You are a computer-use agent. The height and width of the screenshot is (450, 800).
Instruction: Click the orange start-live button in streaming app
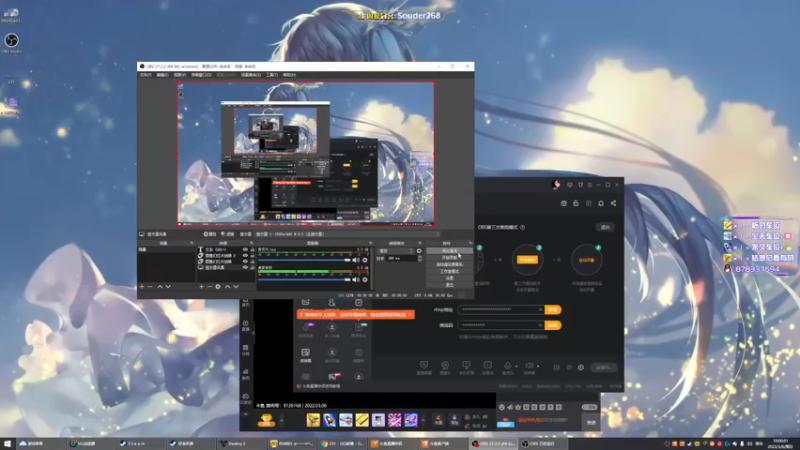click(528, 260)
